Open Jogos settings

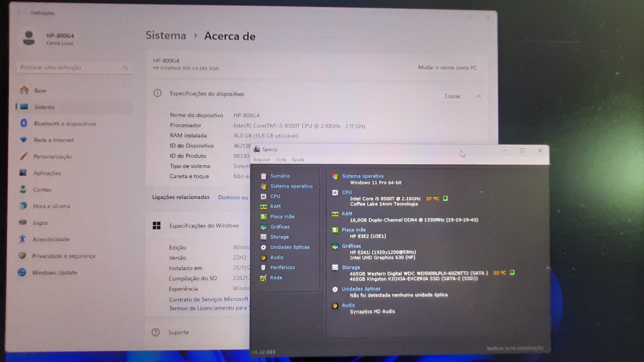coord(40,223)
